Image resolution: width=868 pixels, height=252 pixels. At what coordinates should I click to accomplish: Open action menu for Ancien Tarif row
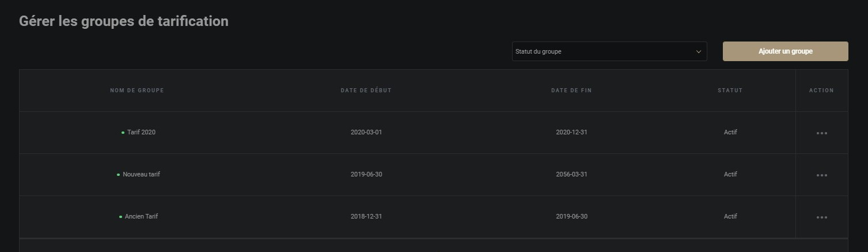821,217
